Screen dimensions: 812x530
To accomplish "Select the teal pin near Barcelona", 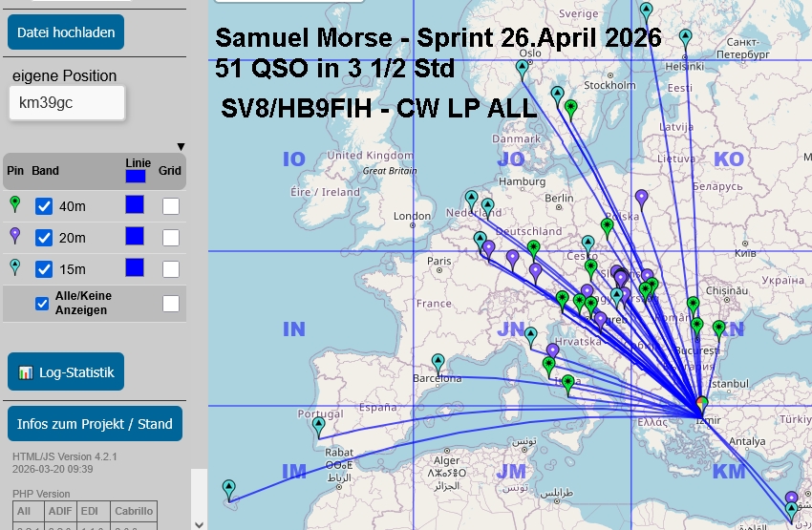I will [438, 363].
